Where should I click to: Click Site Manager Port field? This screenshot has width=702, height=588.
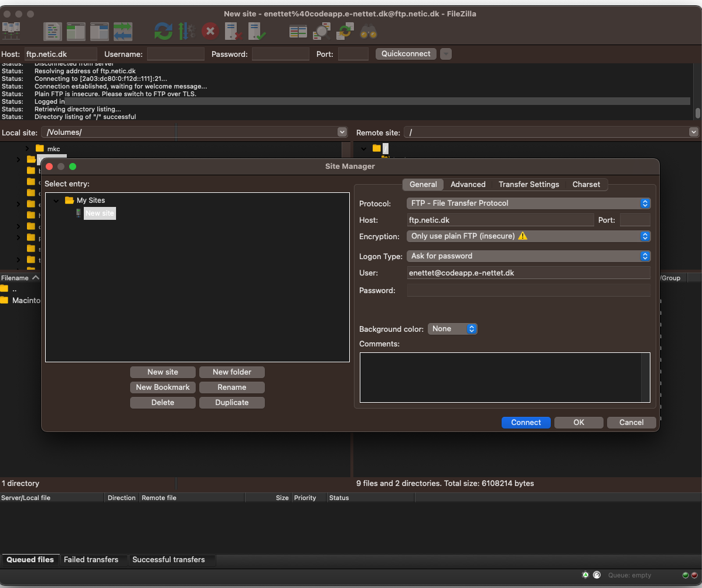tap(635, 220)
